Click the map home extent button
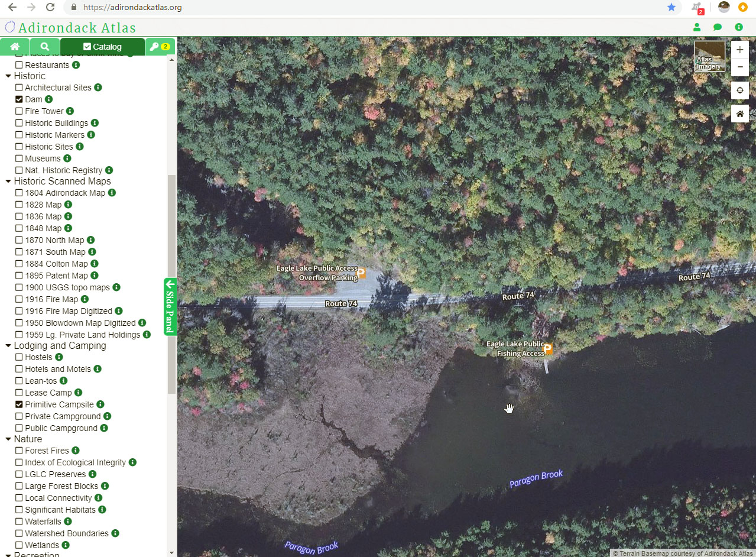The height and width of the screenshot is (557, 756). point(739,114)
